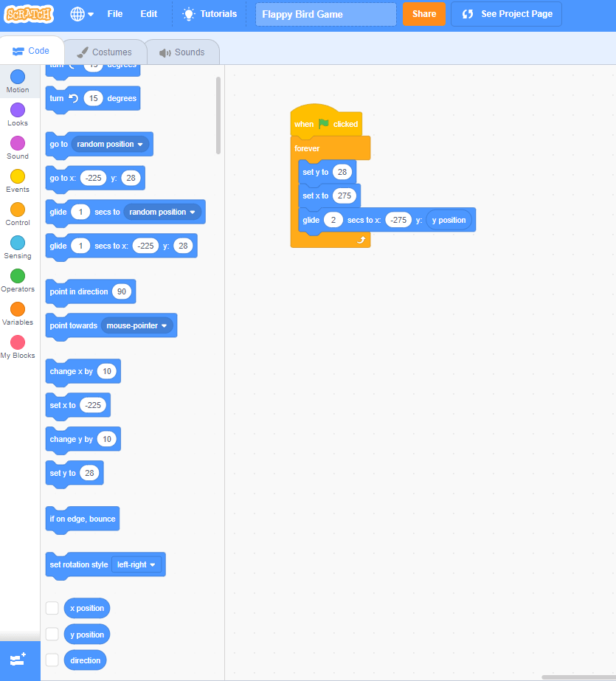Select the Motion category circle
616x681 pixels.
pyautogui.click(x=18, y=77)
